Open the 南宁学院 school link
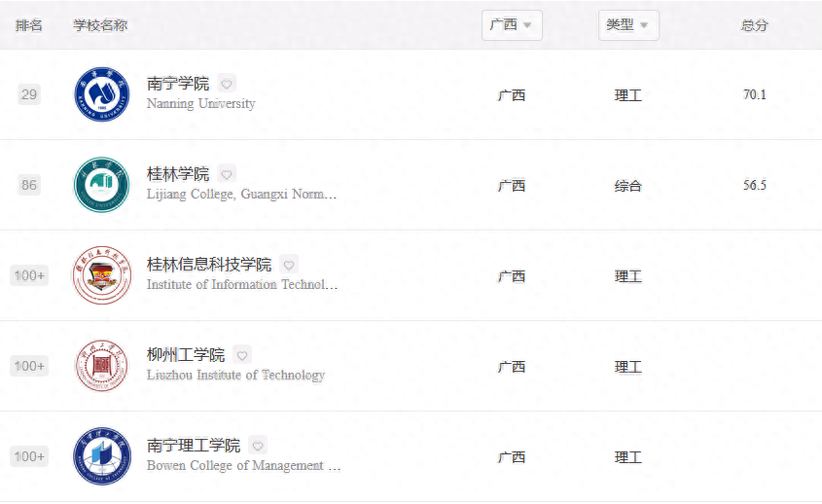The height and width of the screenshot is (504, 822). [x=178, y=84]
